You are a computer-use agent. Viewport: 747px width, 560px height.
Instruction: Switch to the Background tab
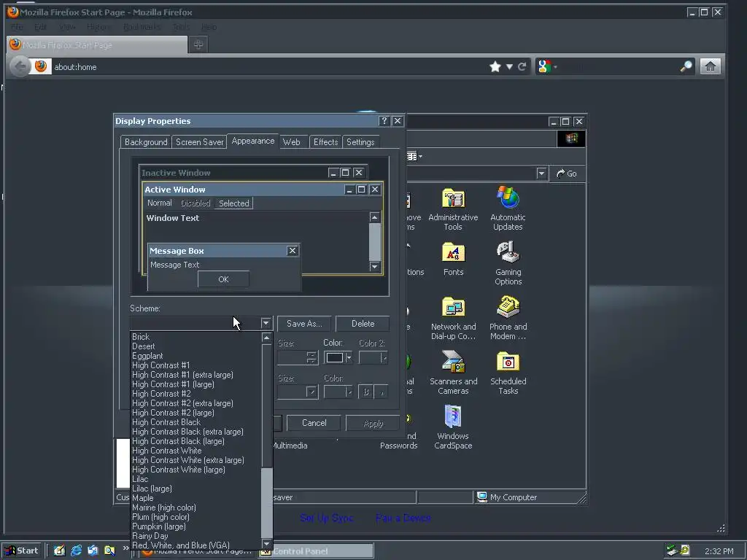[146, 142]
